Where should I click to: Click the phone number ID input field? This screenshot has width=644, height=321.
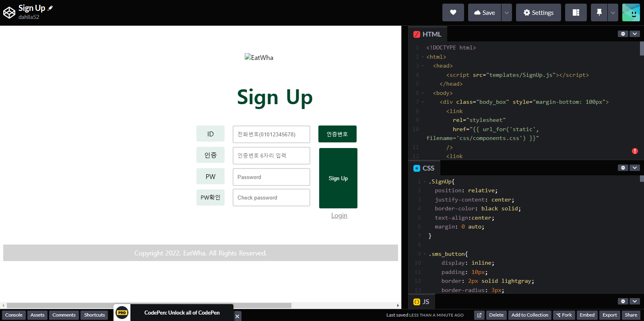[271, 134]
